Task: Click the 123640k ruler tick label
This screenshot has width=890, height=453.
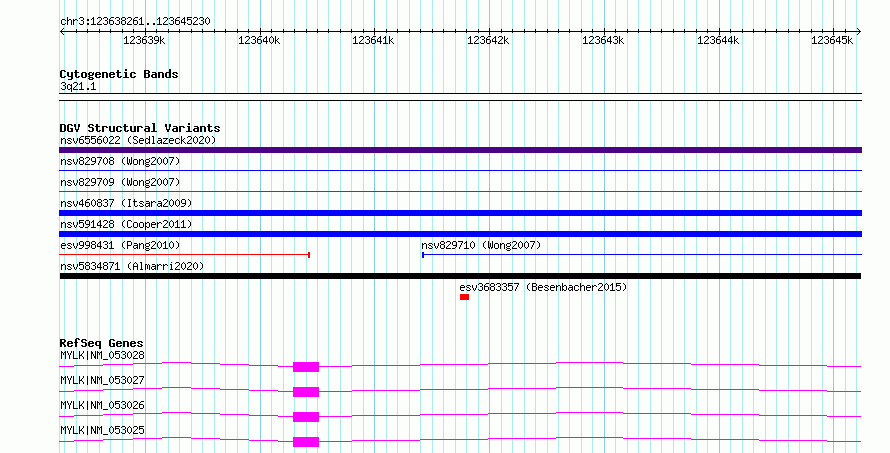Action: 259,40
